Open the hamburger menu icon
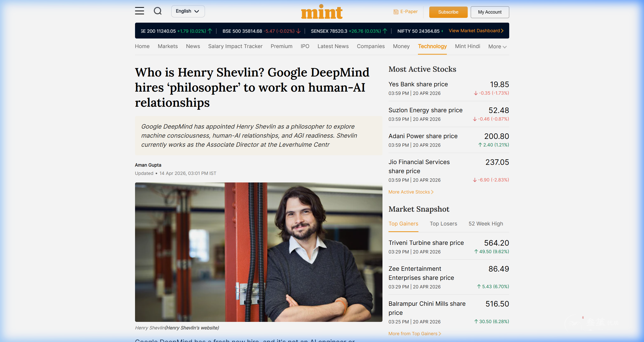Image resolution: width=644 pixels, height=342 pixels. [x=139, y=11]
